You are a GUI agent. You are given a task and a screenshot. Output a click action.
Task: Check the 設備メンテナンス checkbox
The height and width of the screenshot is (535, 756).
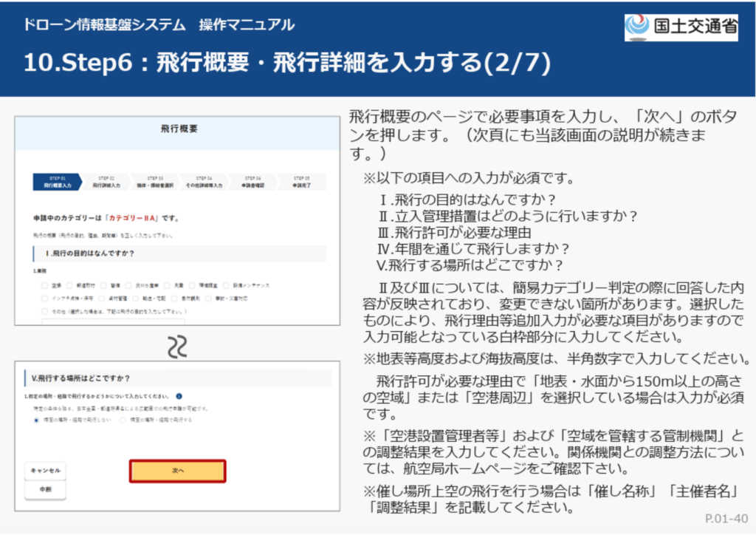227,284
